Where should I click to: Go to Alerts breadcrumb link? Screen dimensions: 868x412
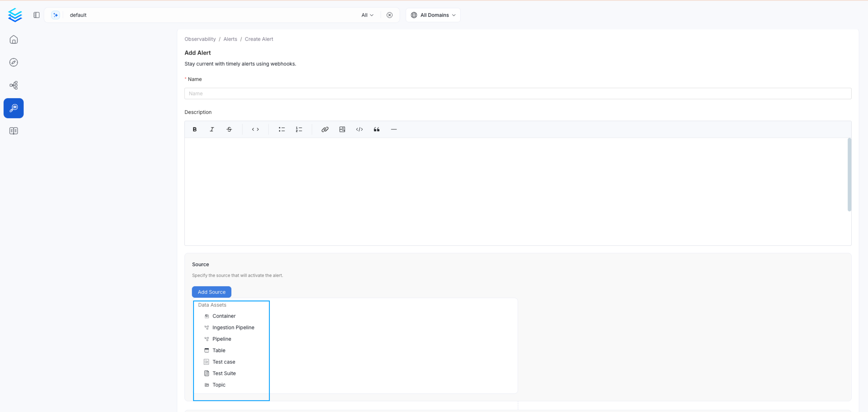click(230, 39)
